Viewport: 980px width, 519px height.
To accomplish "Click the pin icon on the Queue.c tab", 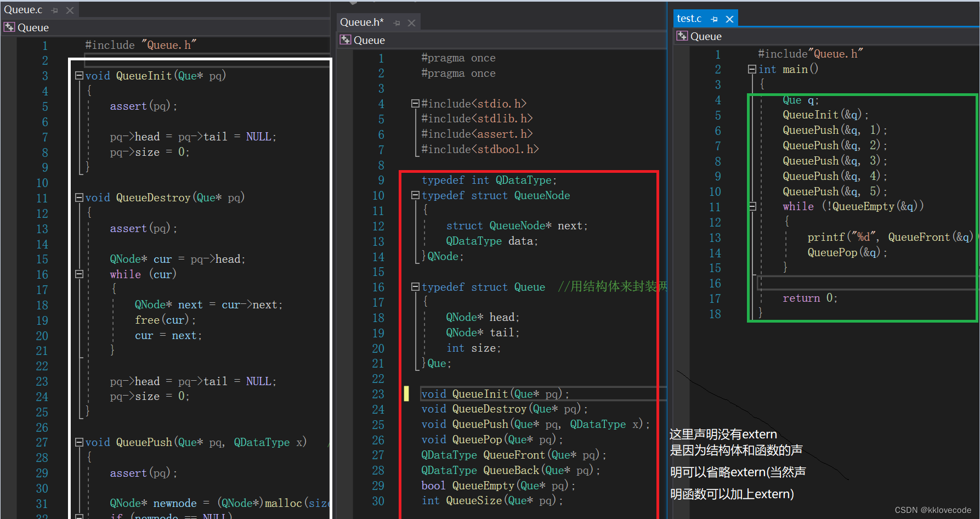I will point(54,9).
